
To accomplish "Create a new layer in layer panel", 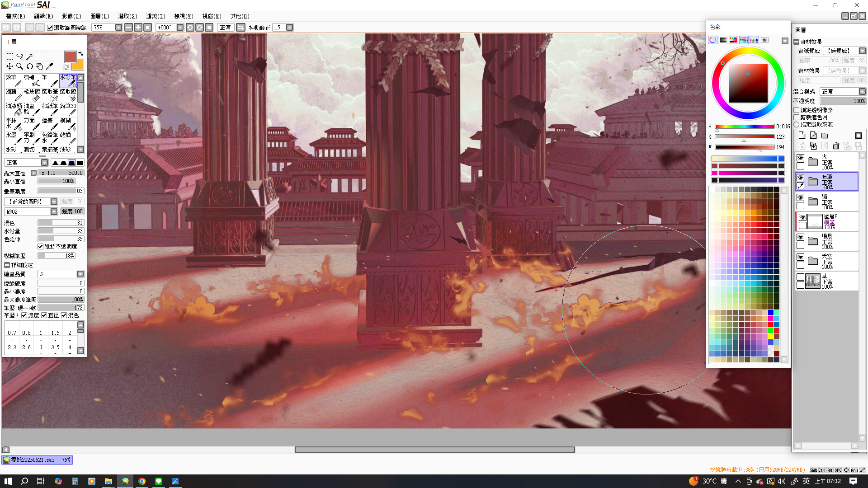I will click(x=802, y=136).
